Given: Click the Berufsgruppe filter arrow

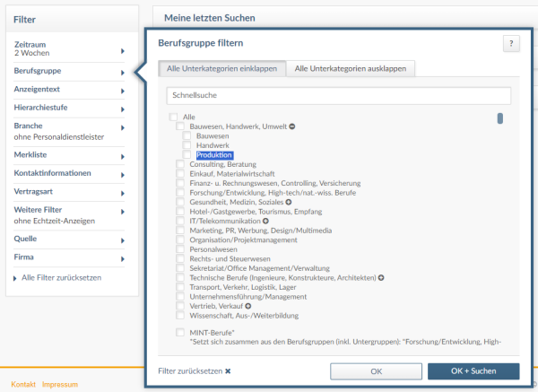Looking at the screenshot, I should pos(123,73).
